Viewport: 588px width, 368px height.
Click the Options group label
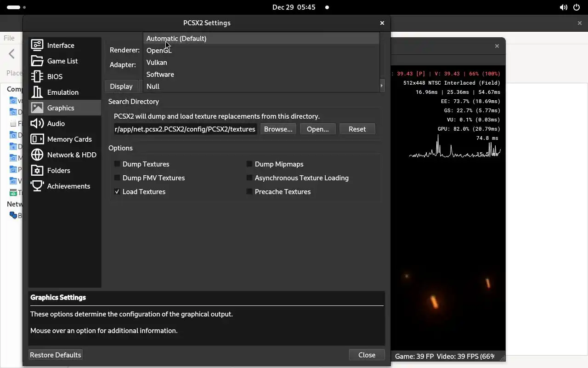(x=120, y=148)
